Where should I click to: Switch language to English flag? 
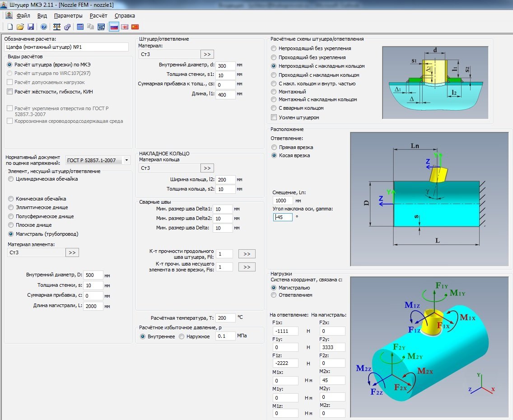pos(125,27)
